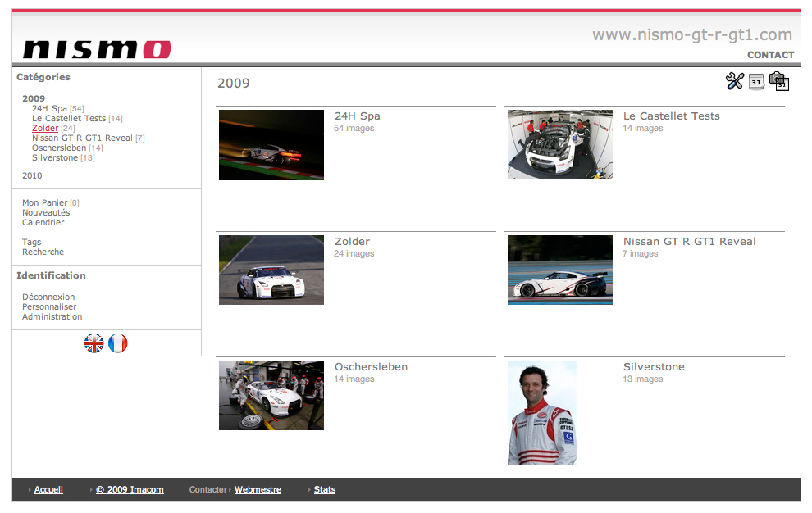Open the Administration link
Image resolution: width=812 pixels, height=513 pixels.
[x=52, y=316]
